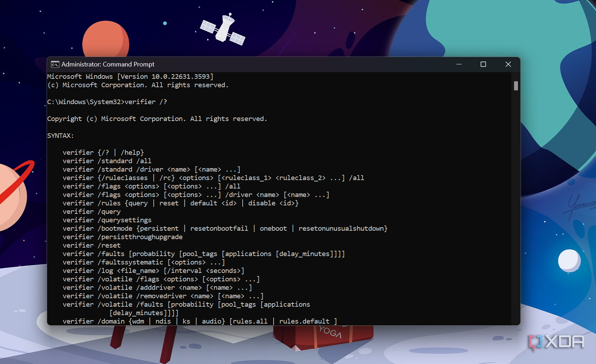Screen dimensions: 596x364
Task: Click the verifier /reset syntax line
Action: [91, 245]
